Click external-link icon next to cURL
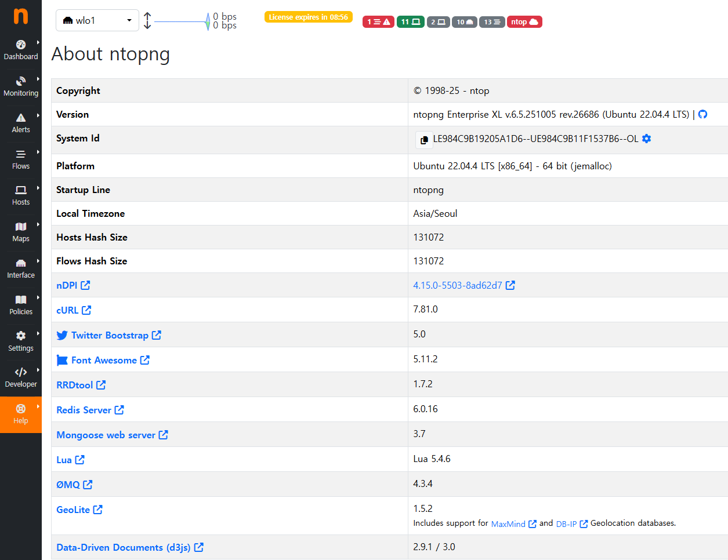 click(x=86, y=310)
